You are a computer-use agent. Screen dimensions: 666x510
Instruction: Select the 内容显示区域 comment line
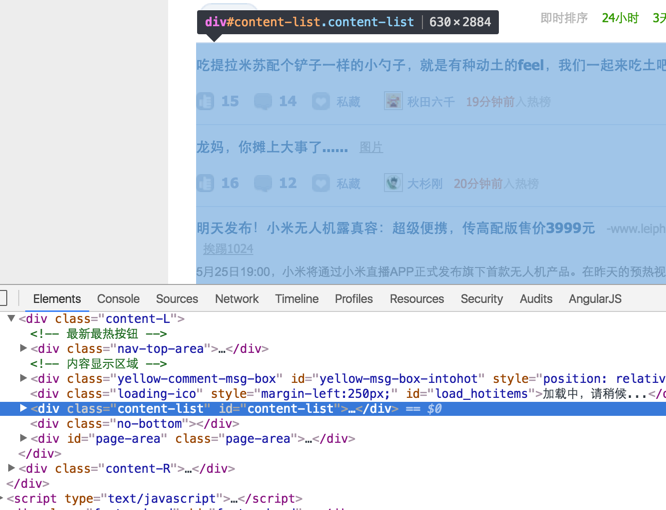coord(99,364)
